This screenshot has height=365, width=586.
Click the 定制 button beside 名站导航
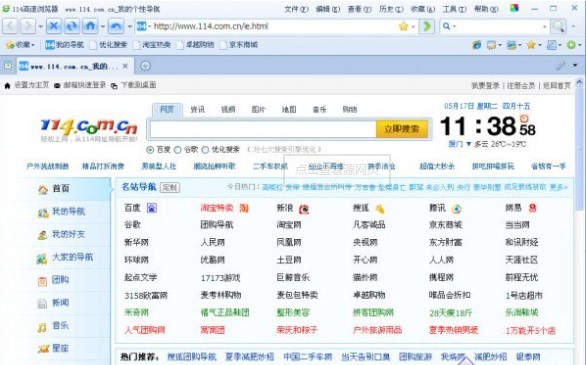pyautogui.click(x=170, y=187)
